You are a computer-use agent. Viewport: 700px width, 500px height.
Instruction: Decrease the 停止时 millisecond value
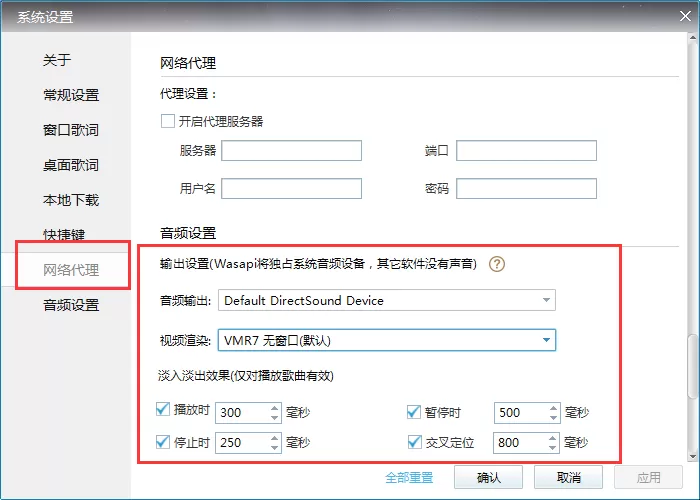point(275,448)
